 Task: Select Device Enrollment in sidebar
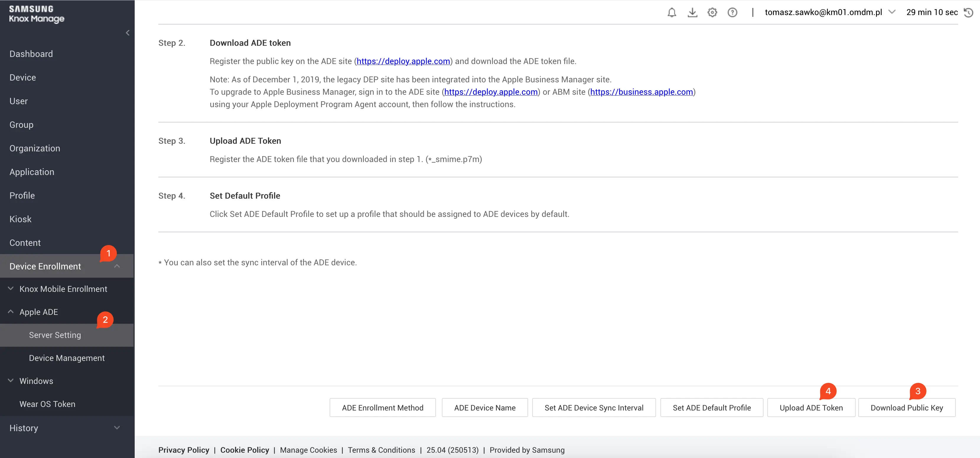tap(66, 266)
